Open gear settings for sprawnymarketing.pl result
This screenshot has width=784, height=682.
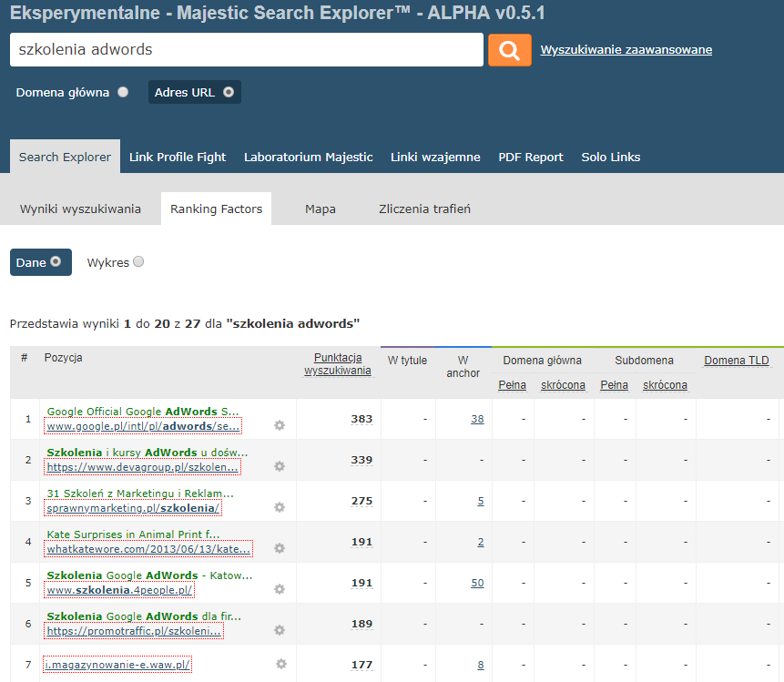click(280, 507)
